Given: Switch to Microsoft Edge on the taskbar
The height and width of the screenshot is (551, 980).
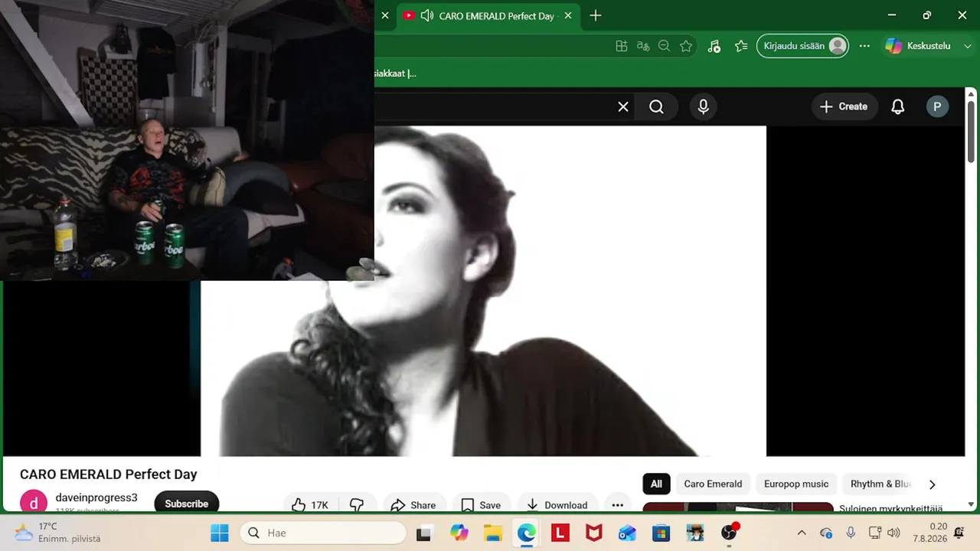Looking at the screenshot, I should (527, 533).
